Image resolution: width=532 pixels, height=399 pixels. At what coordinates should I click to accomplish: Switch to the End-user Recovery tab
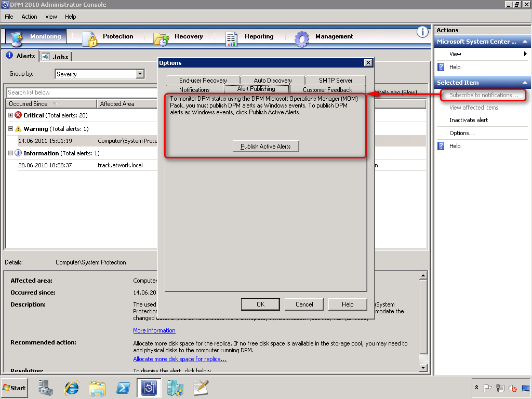pos(203,81)
